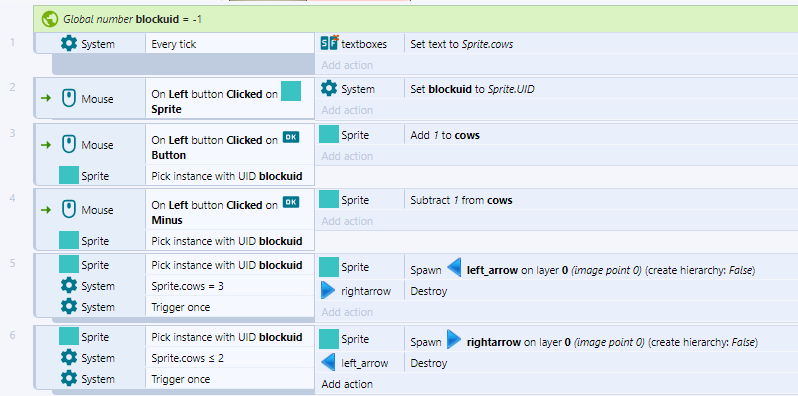Viewport: 798px width, 396px height.
Task: Select the rightarrow object icon in event 5
Action: pos(328,291)
